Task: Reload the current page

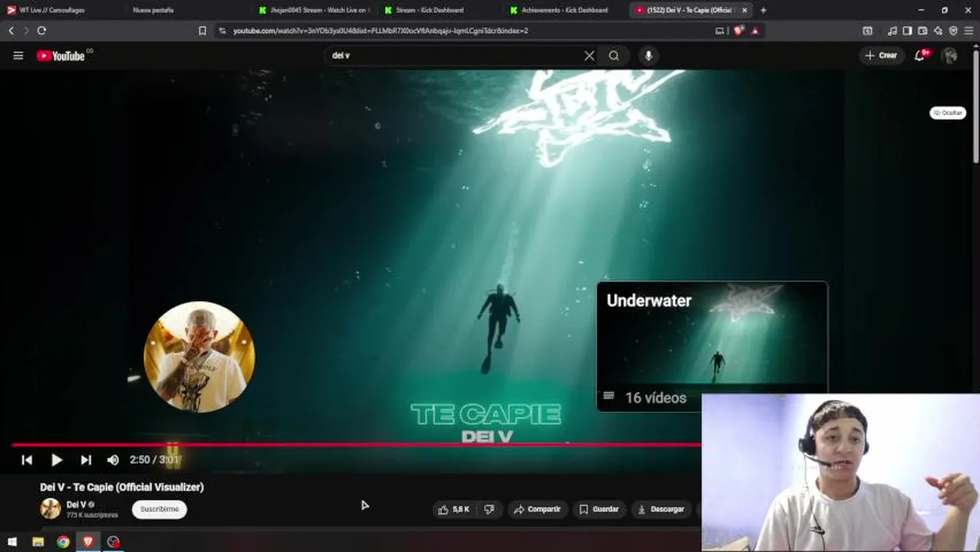Action: (x=41, y=31)
